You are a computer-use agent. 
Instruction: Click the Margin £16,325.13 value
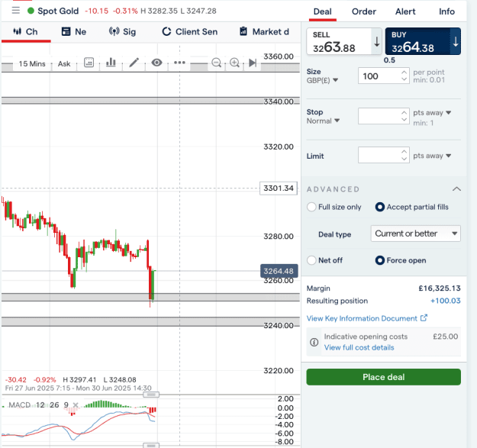pos(440,288)
